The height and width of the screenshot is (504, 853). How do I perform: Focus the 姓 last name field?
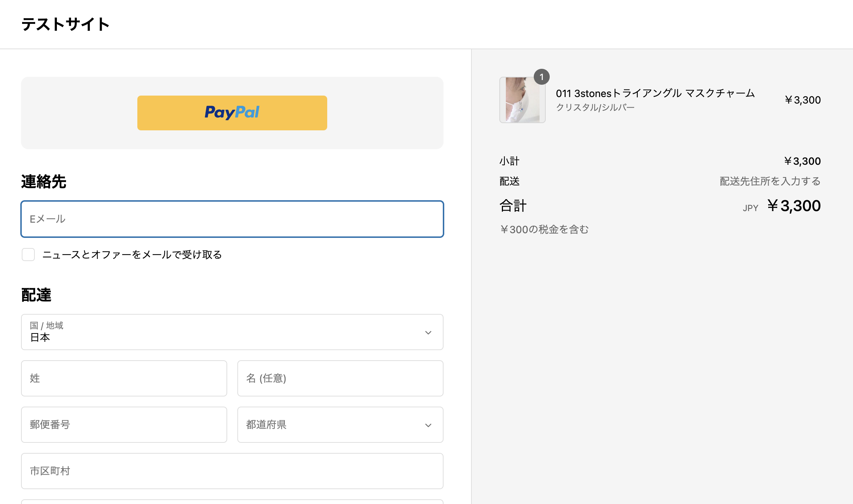tap(124, 378)
